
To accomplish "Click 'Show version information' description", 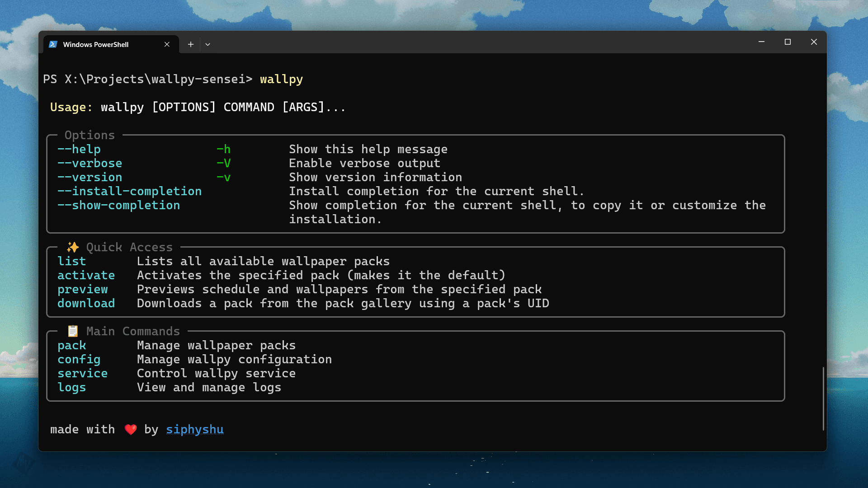I will 376,177.
